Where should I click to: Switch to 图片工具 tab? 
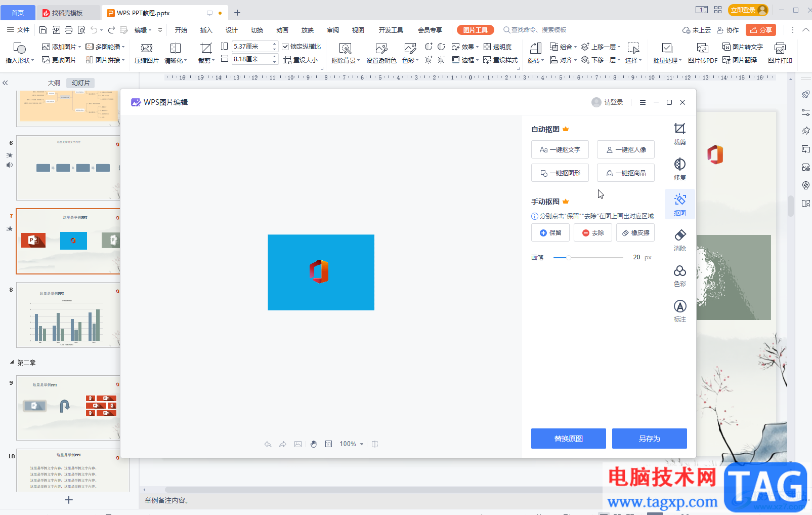[476, 30]
